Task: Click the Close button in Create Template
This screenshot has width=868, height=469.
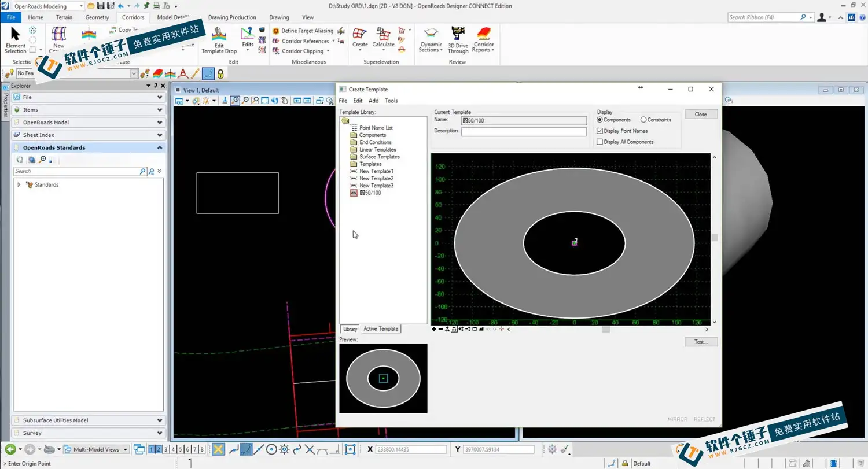Action: click(701, 114)
